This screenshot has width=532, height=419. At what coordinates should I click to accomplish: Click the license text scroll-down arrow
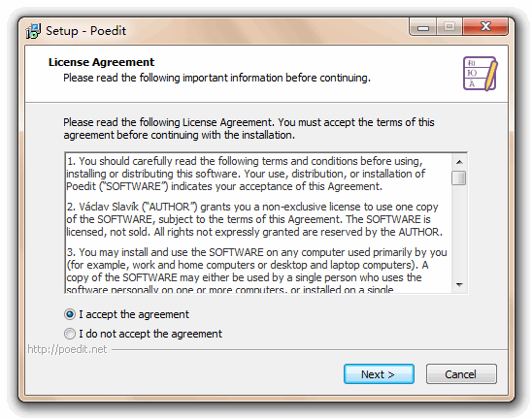pos(459,285)
